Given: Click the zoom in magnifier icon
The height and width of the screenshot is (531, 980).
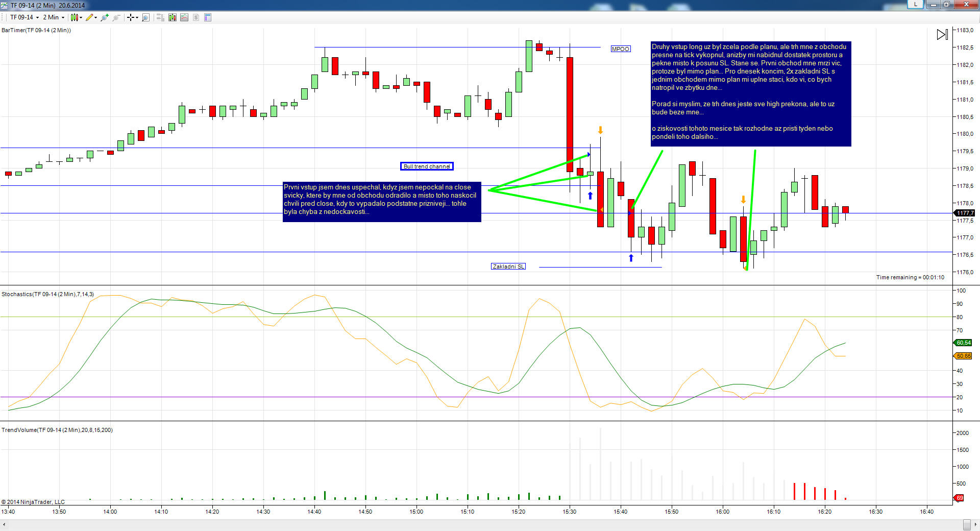Looking at the screenshot, I should 105,17.
